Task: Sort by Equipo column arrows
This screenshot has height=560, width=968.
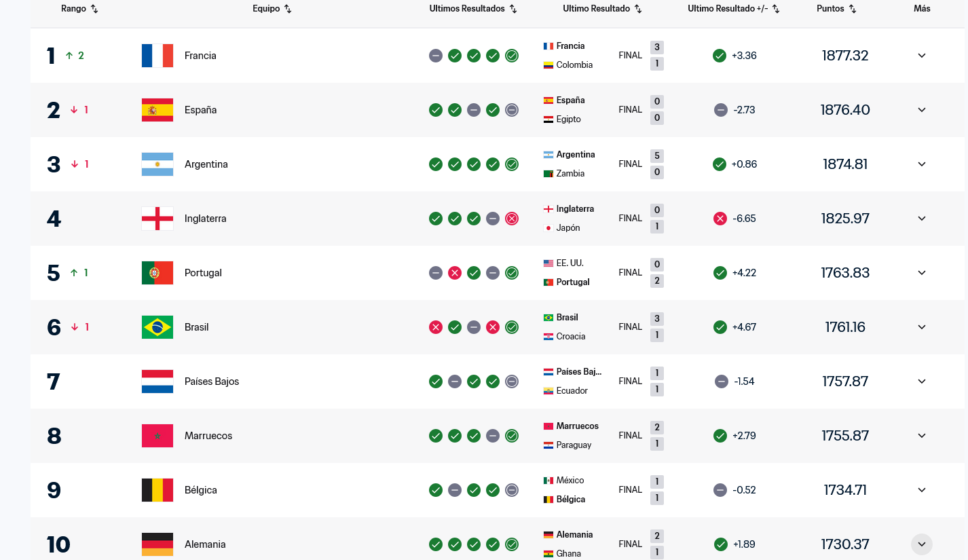Action: [x=288, y=9]
